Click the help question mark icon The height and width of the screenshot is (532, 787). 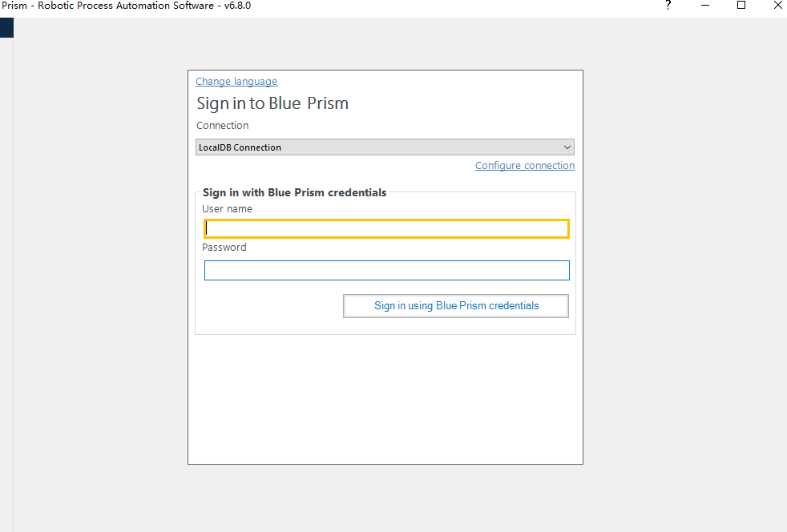click(x=668, y=6)
